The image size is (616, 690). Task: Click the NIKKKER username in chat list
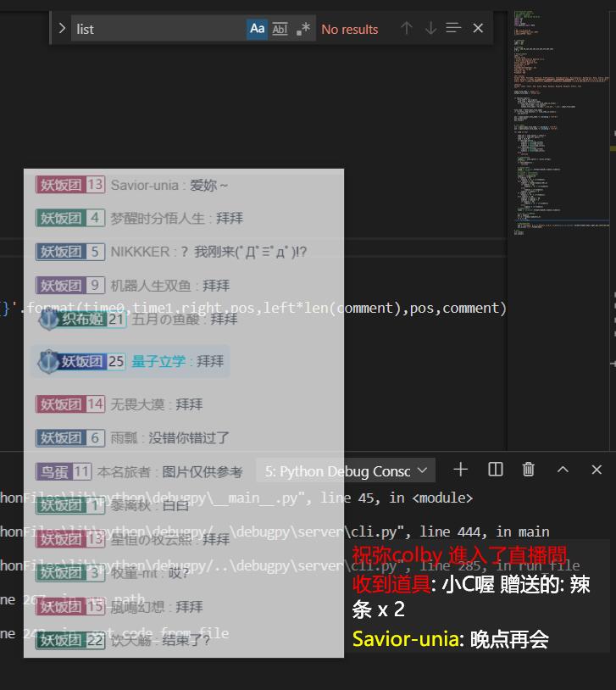coord(140,252)
